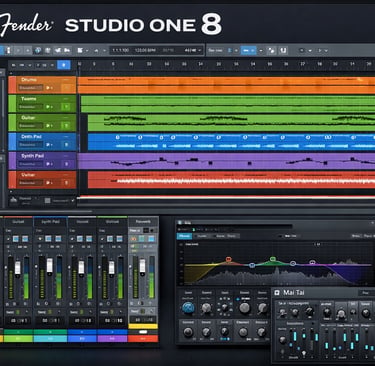
Task: Click the Drums track header icon button
Action: (66, 88)
